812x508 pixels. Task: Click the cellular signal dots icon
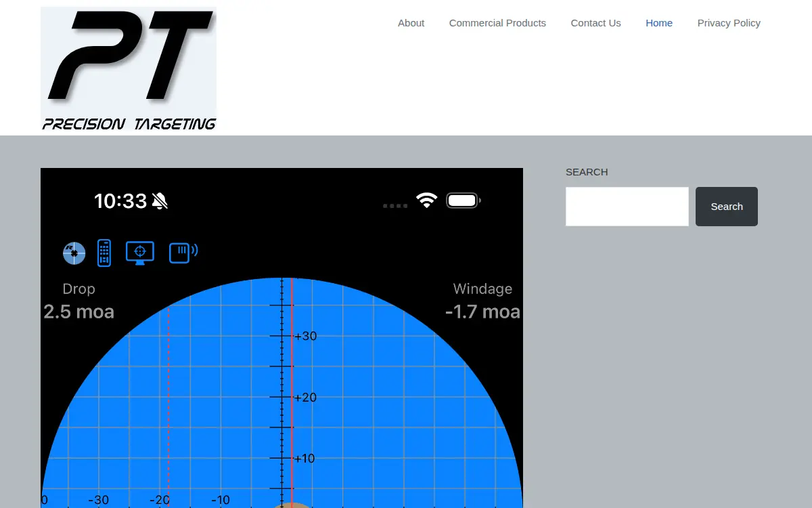[395, 206]
